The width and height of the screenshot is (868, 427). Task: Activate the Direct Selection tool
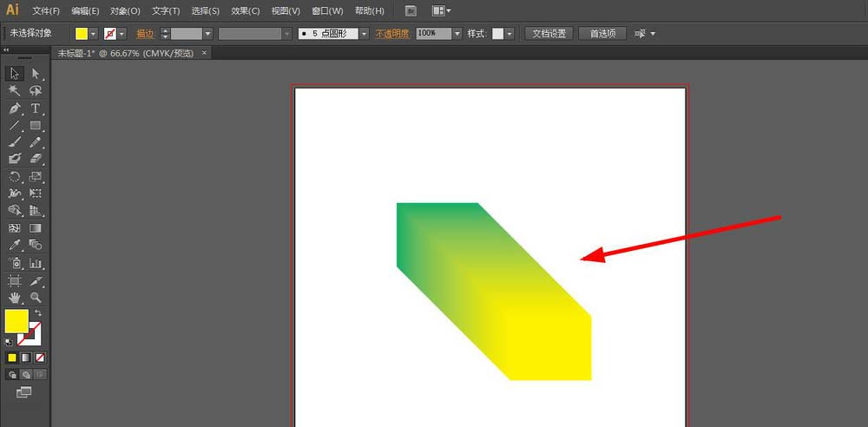pos(36,74)
